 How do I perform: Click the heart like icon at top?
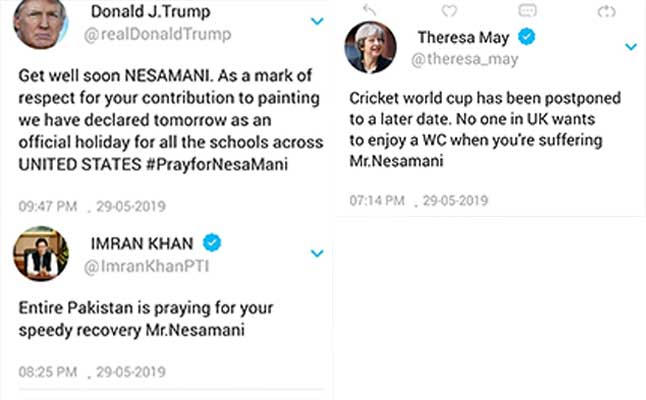448,9
